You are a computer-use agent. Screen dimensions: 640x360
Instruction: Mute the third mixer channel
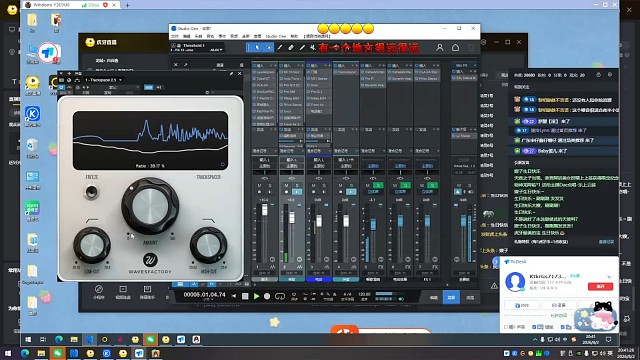click(x=314, y=185)
